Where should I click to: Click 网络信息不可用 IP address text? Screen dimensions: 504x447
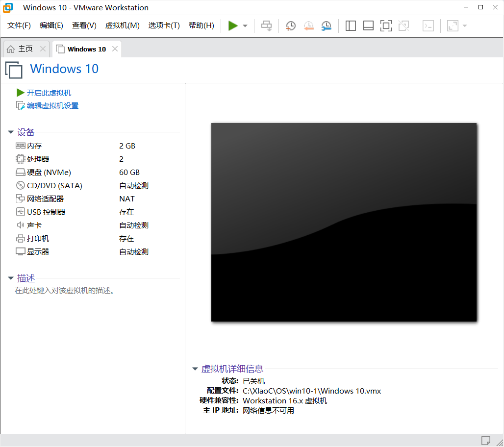[x=268, y=410]
